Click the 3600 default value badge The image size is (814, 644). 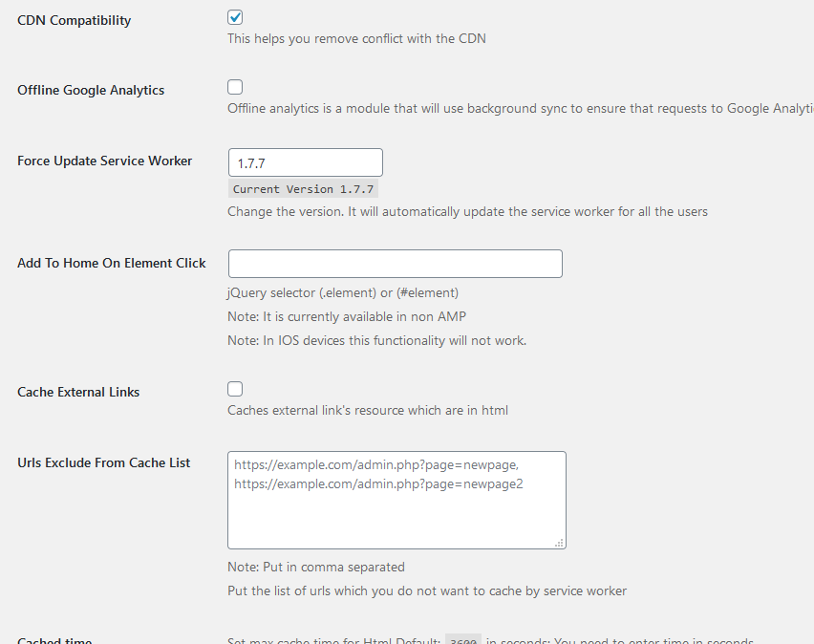463,639
